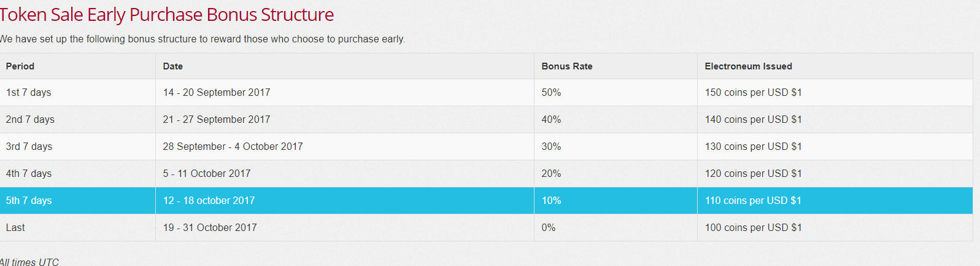Select the '14 - 20 September 2017' date cell
Screen dimensions: 980x266
[345, 93]
